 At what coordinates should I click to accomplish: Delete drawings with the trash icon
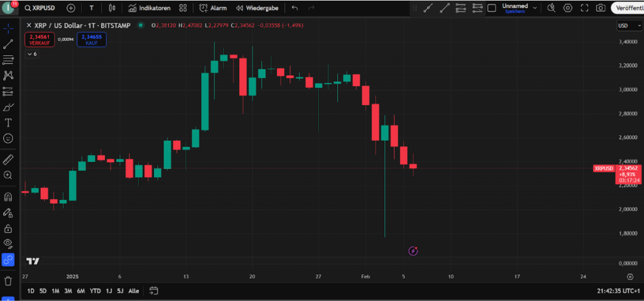pos(8,282)
